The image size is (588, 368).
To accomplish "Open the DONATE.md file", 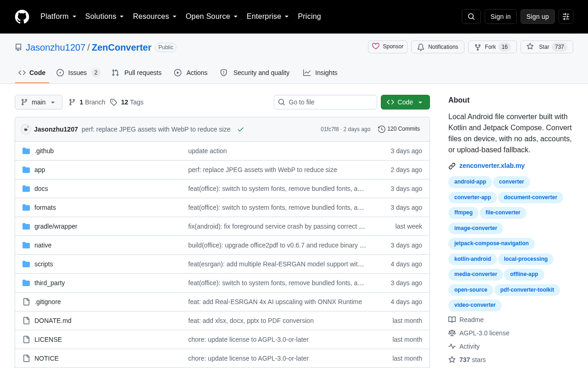I will tap(53, 321).
